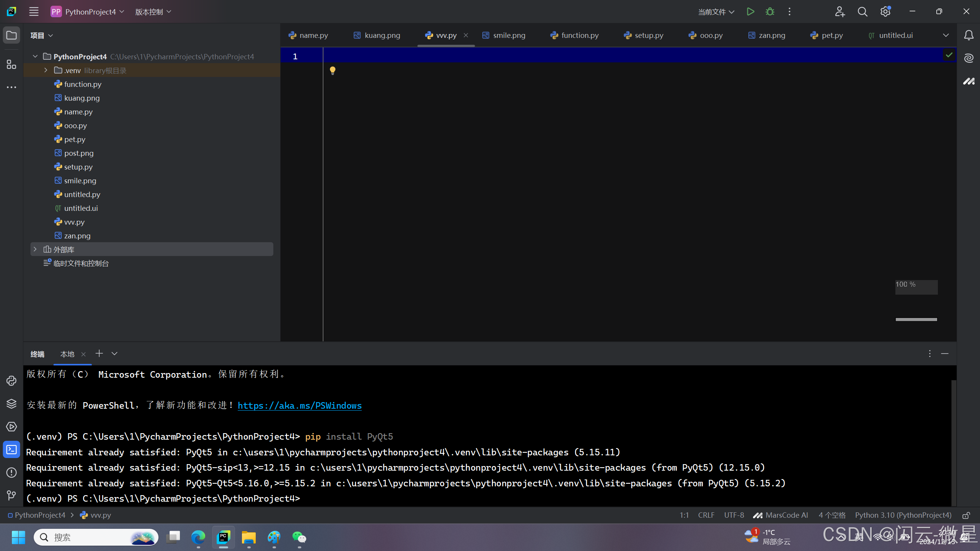Click Python 3.10 interpreter in status bar
Screen dimensions: 980x551
(903, 515)
